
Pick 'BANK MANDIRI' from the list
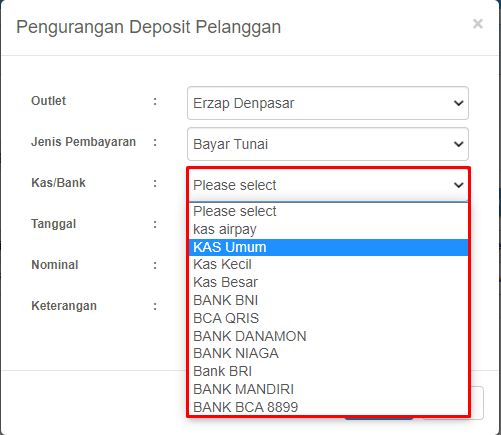point(328,389)
